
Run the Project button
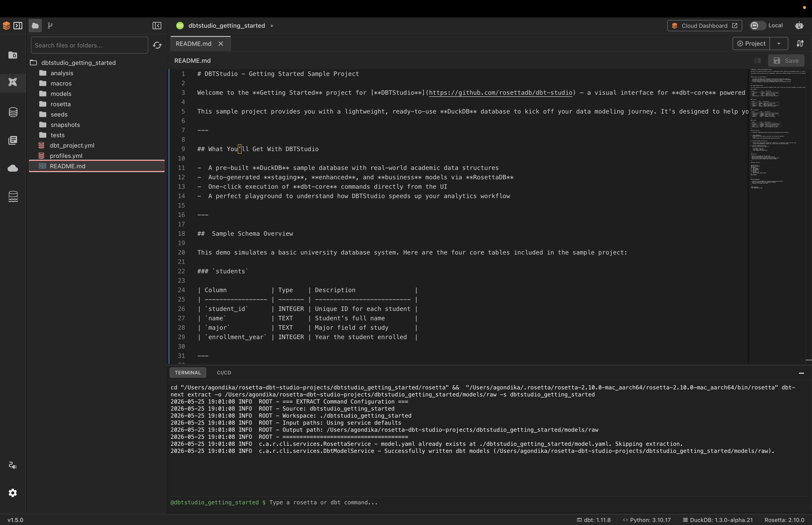coord(751,44)
